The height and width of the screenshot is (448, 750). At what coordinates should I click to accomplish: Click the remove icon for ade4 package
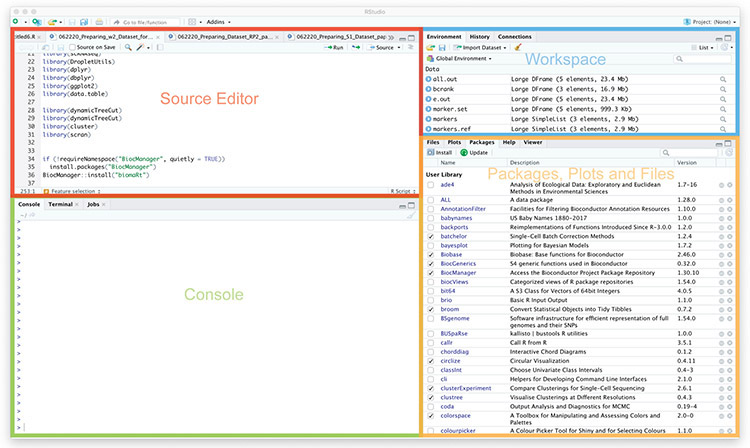729,185
